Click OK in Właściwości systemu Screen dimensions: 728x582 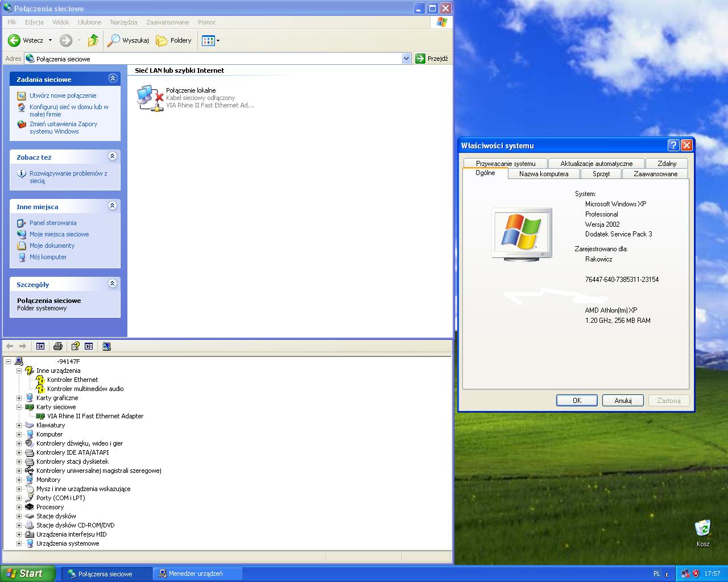[577, 401]
